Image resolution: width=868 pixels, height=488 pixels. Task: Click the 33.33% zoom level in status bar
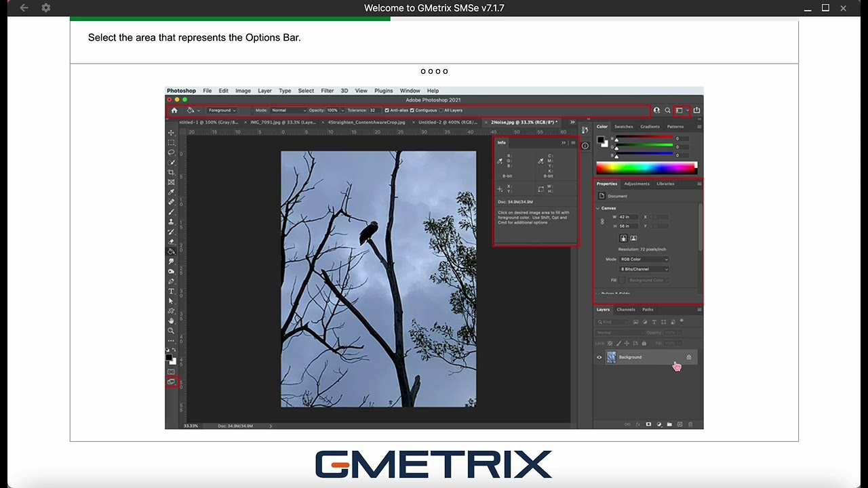click(192, 426)
